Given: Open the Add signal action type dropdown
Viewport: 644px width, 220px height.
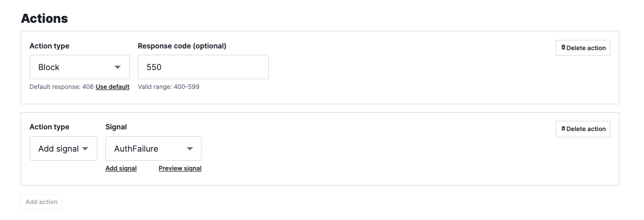Looking at the screenshot, I should coord(63,148).
